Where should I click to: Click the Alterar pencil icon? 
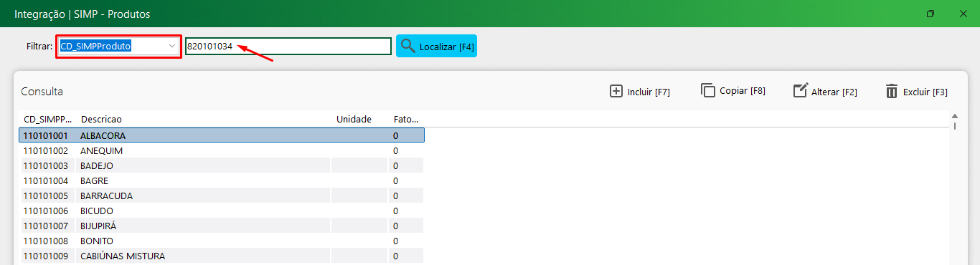[x=801, y=91]
